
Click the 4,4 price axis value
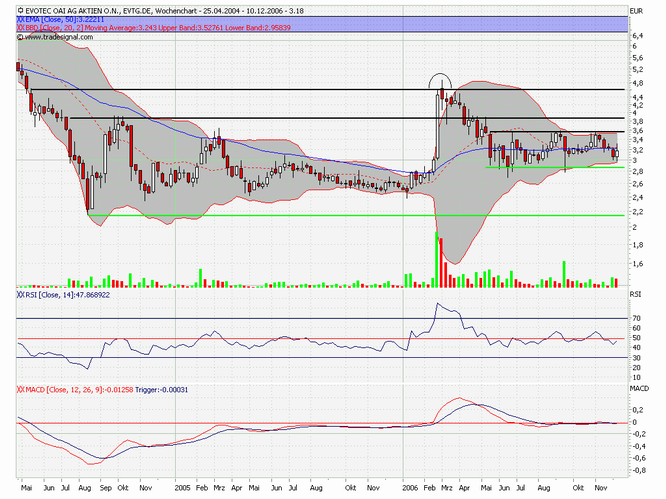coord(638,97)
